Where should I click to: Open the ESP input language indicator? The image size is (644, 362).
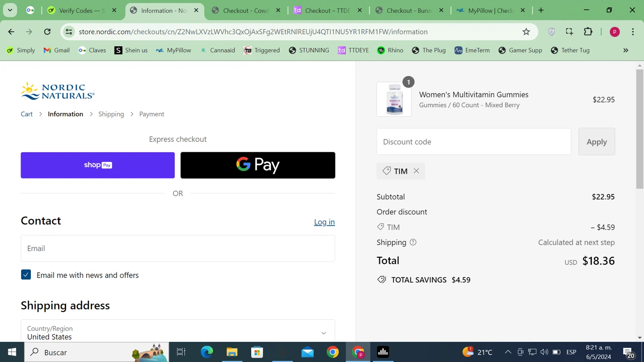tap(571, 352)
